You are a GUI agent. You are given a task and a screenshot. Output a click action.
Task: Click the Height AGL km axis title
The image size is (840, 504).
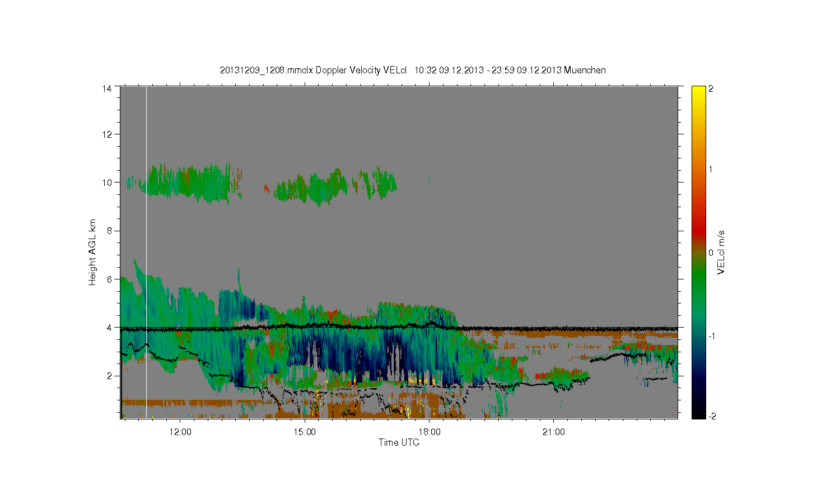[x=92, y=252]
